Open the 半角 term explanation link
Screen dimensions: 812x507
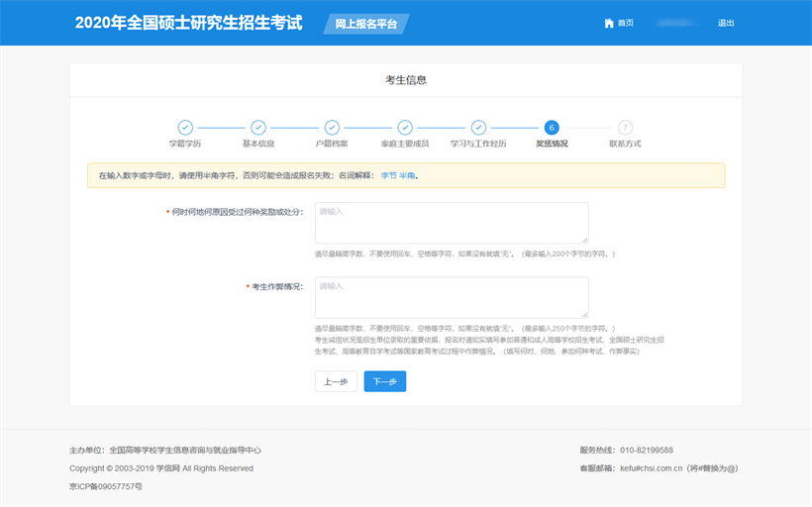click(408, 175)
